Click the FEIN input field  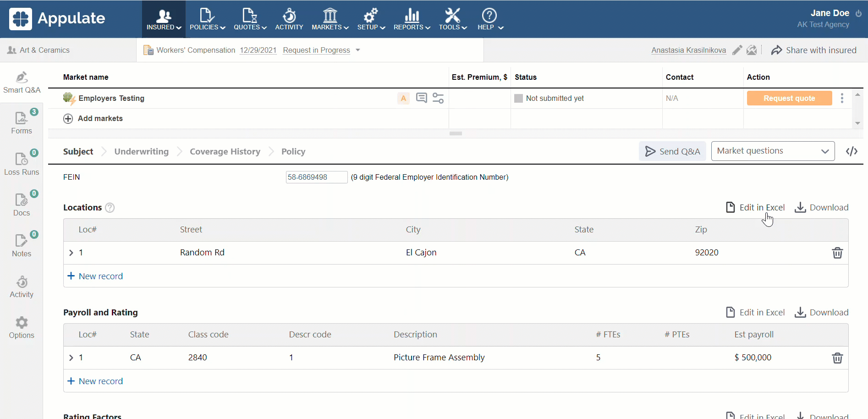pos(316,177)
